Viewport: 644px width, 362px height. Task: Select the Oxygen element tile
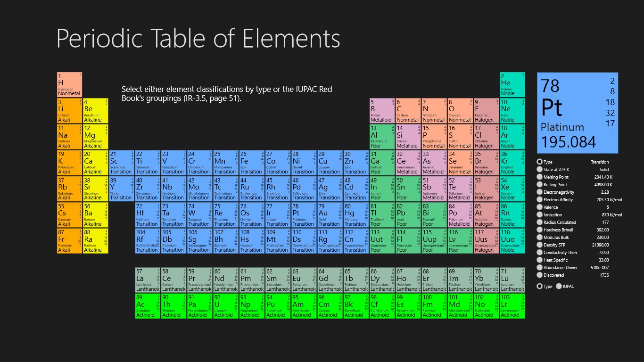coord(460,111)
